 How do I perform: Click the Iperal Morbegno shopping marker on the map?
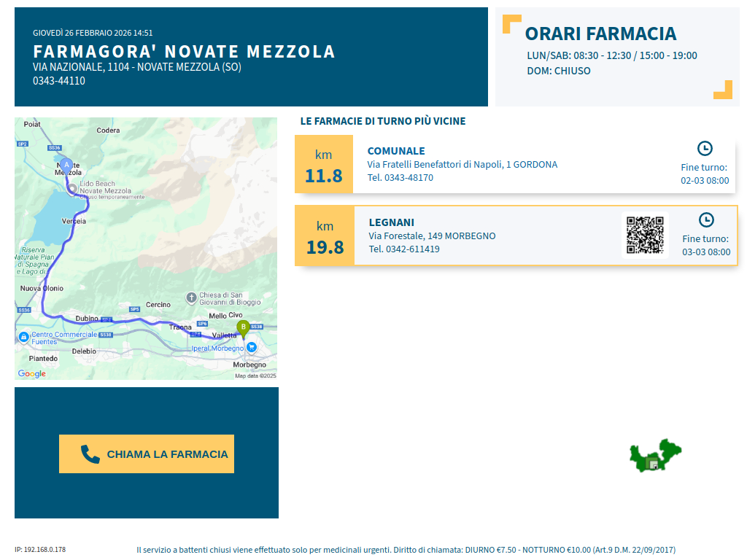click(251, 347)
